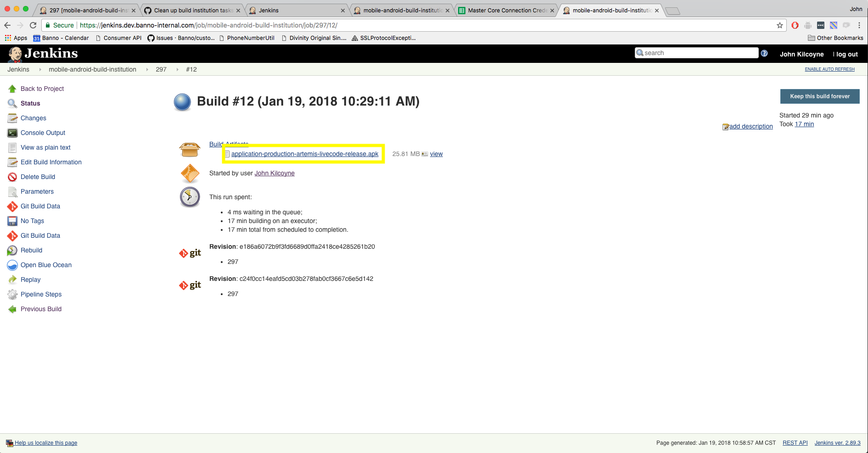868x453 pixels.
Task: Click the Back to Project arrow icon
Action: [12, 89]
